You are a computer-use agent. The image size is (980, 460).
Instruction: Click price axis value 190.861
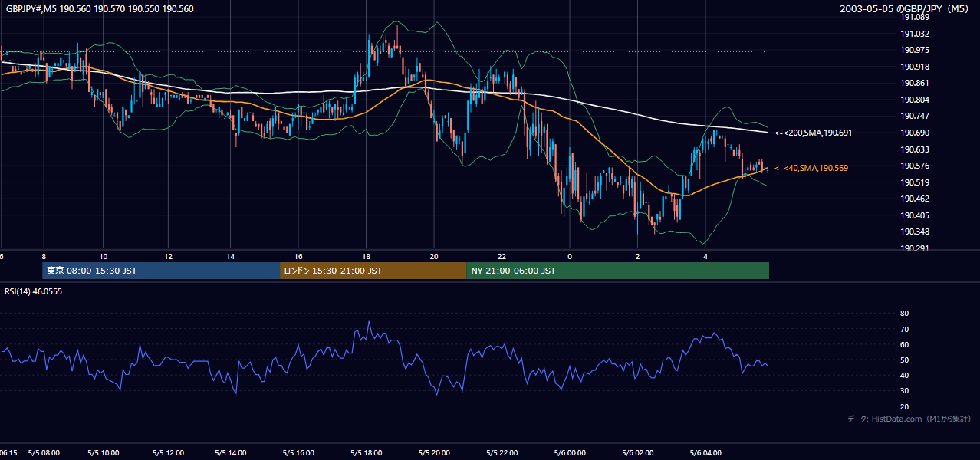coord(915,83)
